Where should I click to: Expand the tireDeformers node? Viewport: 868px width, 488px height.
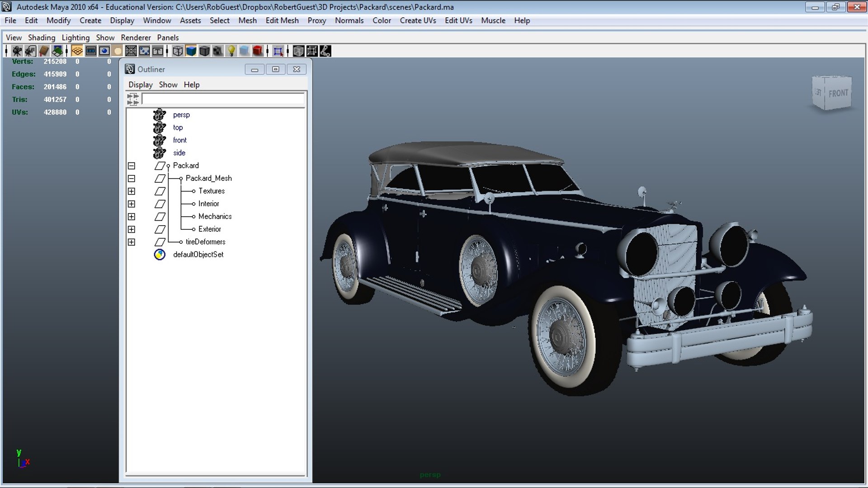click(132, 242)
